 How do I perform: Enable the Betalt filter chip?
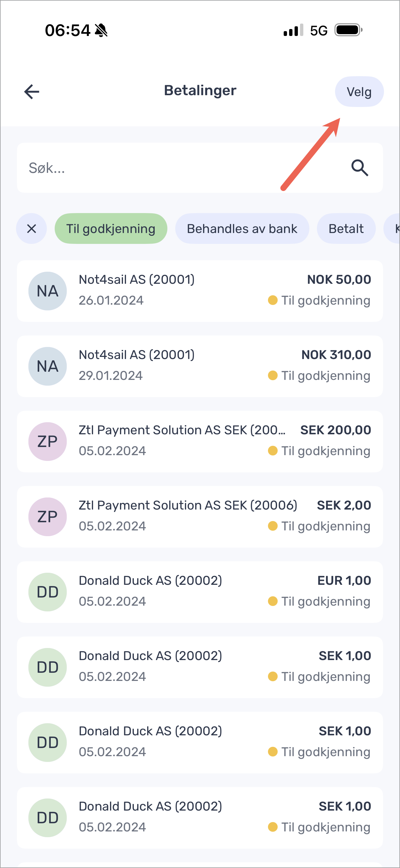click(346, 229)
